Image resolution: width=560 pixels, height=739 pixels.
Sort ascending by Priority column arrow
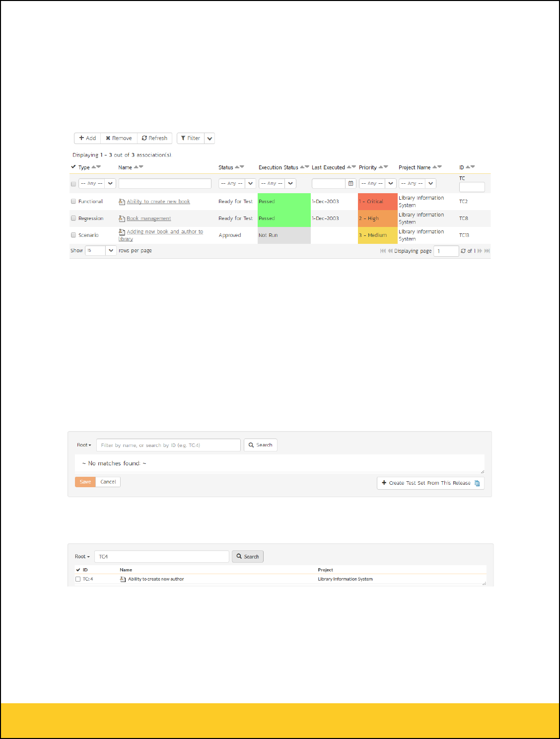point(381,167)
